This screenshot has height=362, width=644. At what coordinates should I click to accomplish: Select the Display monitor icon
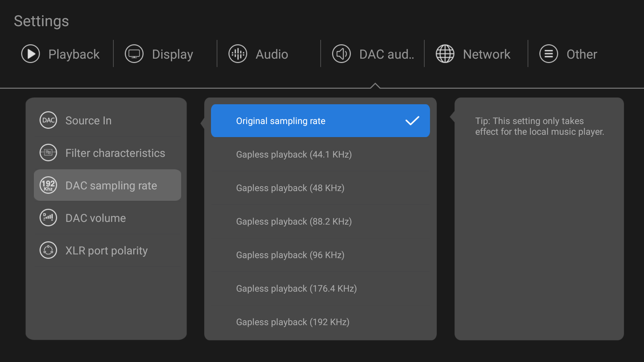point(134,54)
